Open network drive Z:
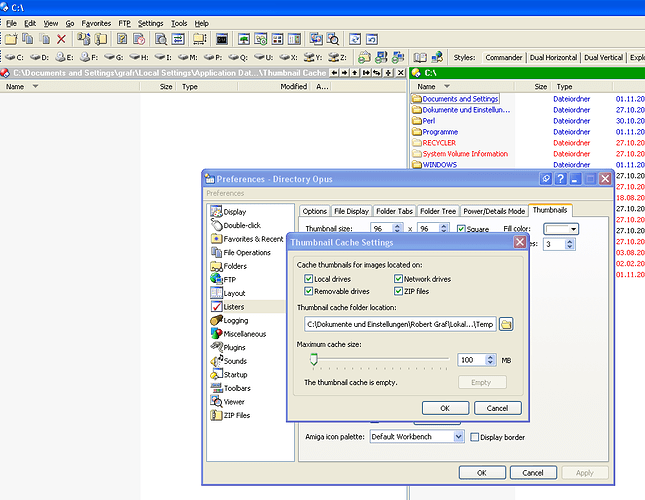645x500 pixels. 338,58
